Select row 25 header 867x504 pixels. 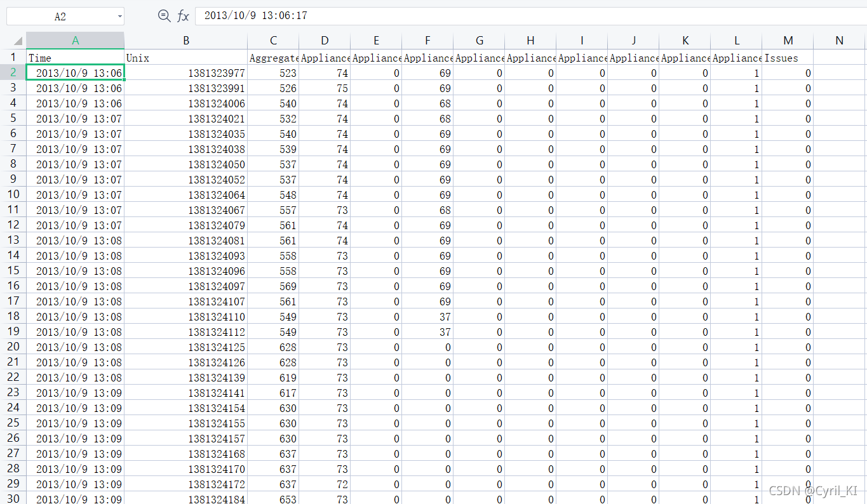click(13, 423)
